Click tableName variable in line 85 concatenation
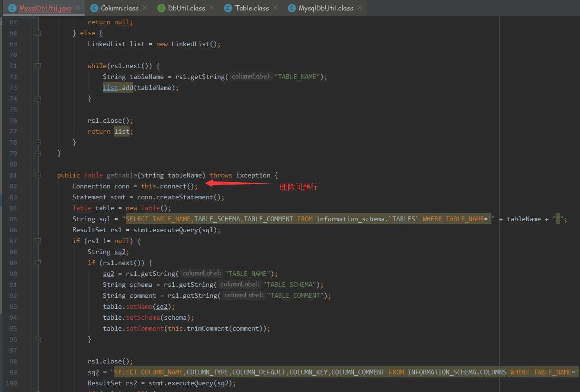The height and width of the screenshot is (392, 580). point(524,219)
